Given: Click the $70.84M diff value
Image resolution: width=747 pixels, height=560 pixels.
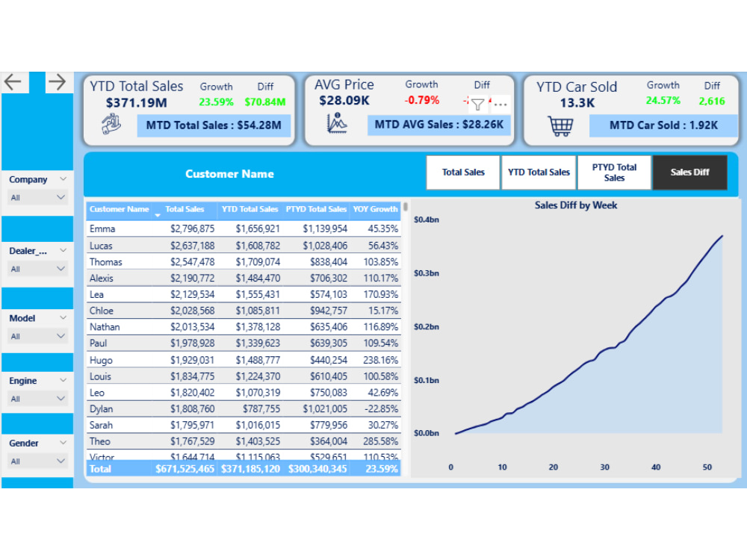Looking at the screenshot, I should pos(265,102).
